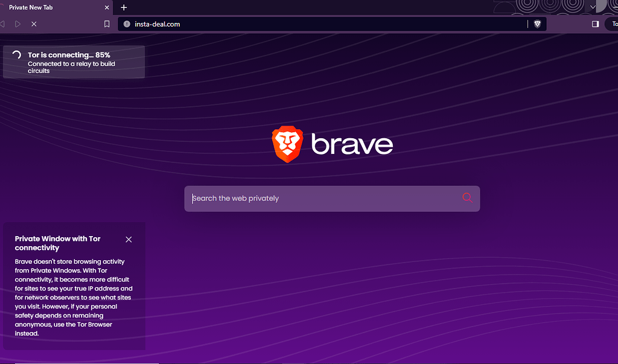Dismiss the Private Window with Tor card

pyautogui.click(x=129, y=239)
